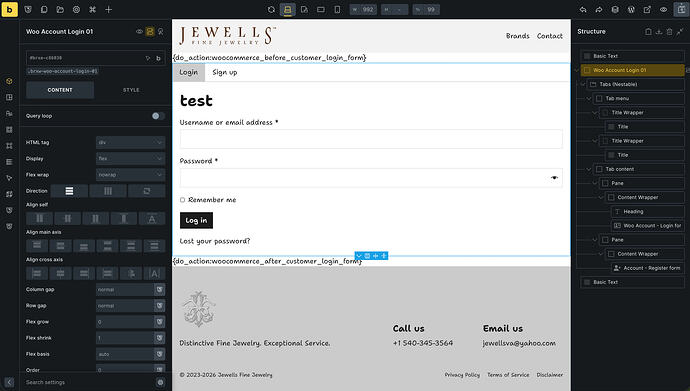690x391 pixels.
Task: Open the Flex wrap dropdown
Action: coord(130,175)
